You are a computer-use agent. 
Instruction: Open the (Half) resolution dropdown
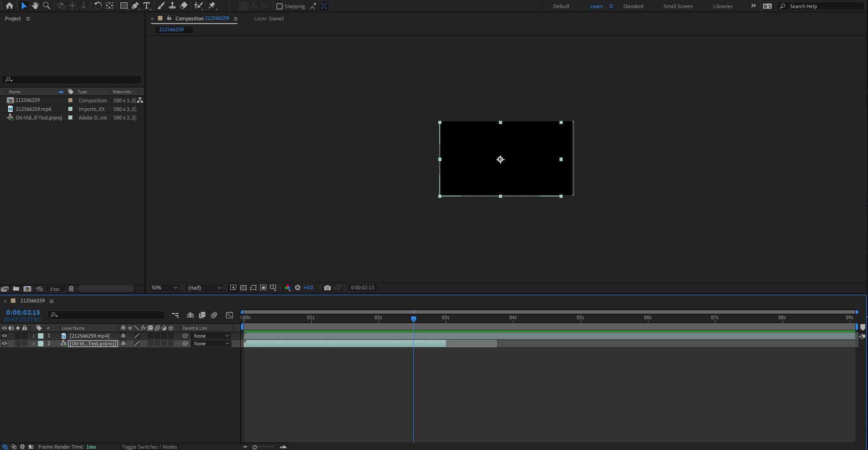[x=204, y=288]
